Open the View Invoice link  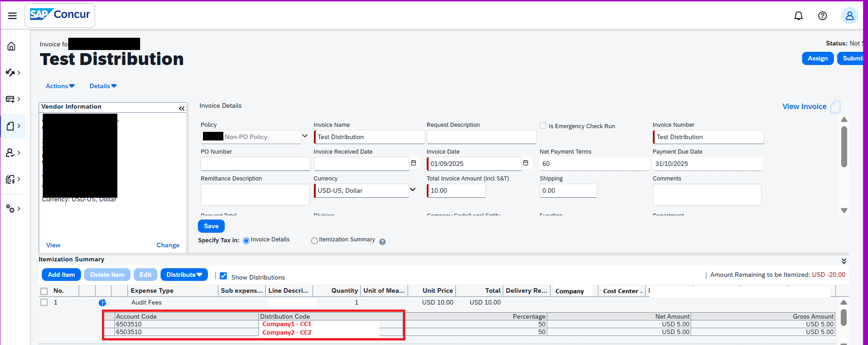[x=804, y=106]
